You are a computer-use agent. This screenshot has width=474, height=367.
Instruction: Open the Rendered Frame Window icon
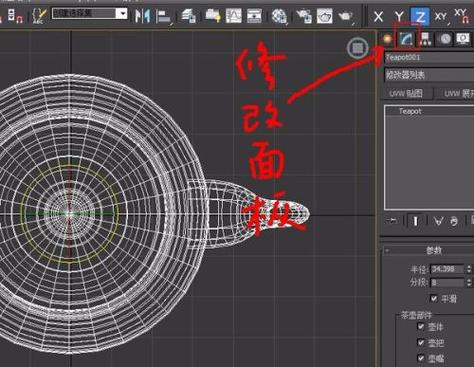coord(324,16)
